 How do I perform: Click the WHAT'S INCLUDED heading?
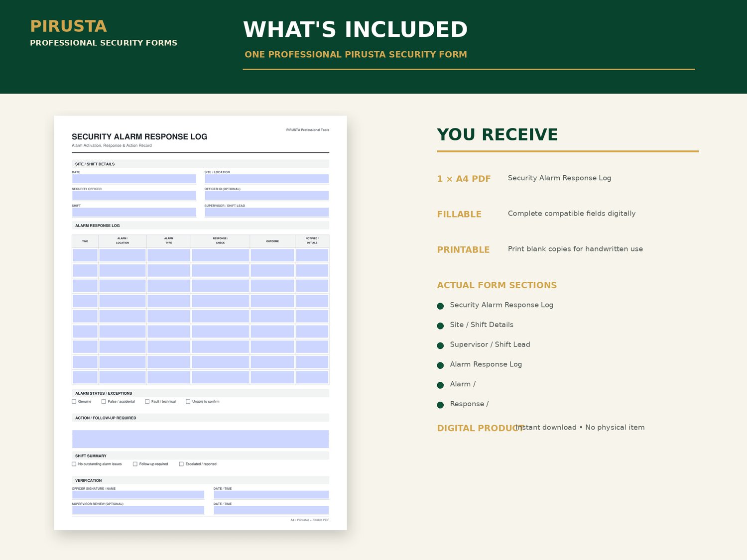pos(356,29)
